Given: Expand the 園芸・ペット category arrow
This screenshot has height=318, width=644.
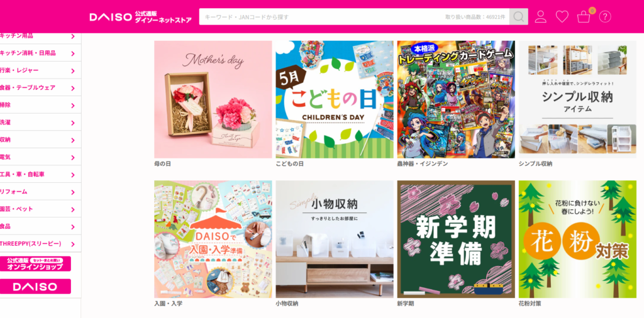Looking at the screenshot, I should click(x=73, y=209).
